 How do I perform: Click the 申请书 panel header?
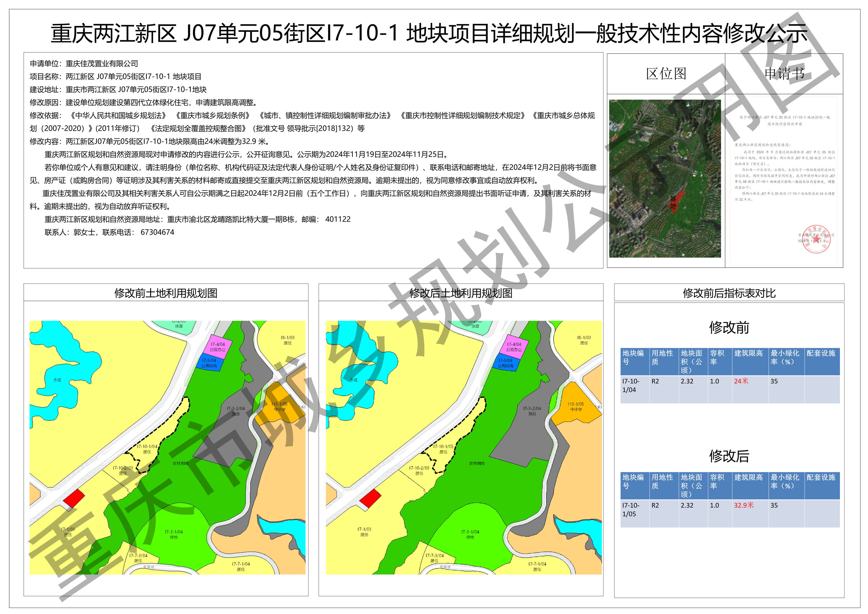coord(784,74)
